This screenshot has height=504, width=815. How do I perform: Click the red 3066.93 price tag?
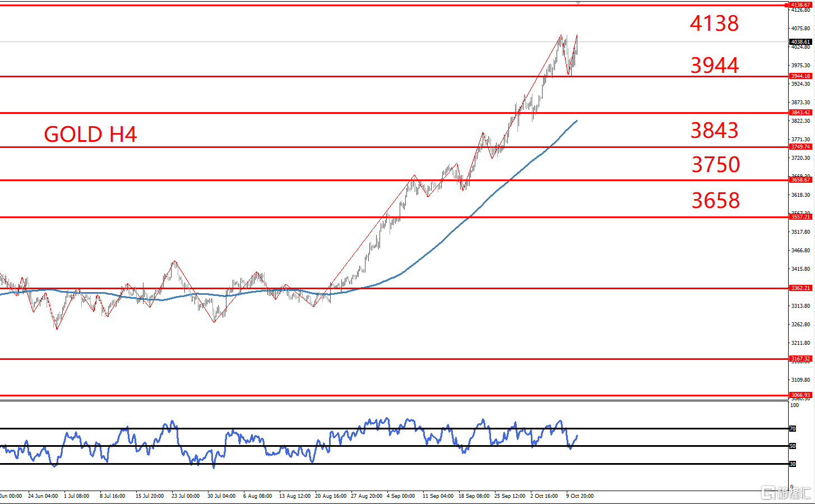[x=800, y=395]
